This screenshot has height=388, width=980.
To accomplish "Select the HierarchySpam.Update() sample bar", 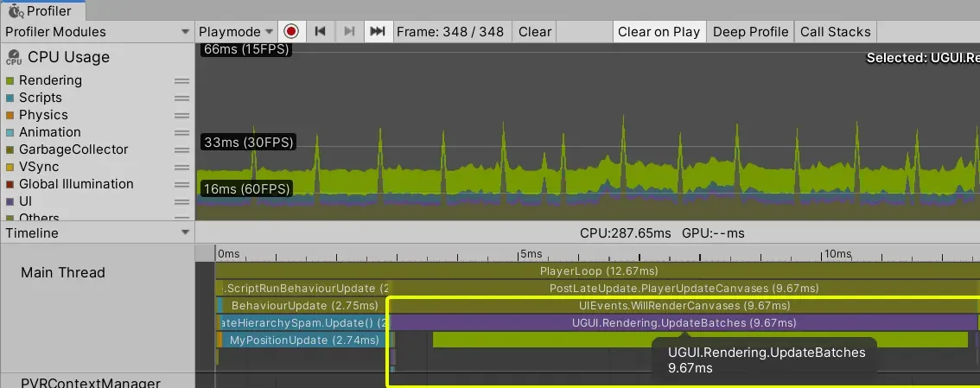I will coord(305,322).
